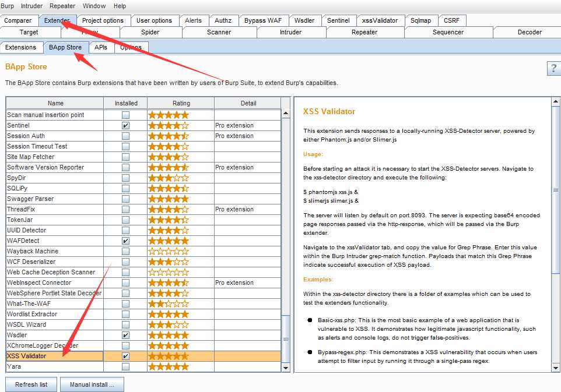This screenshot has width=561, height=392.
Task: Toggle the WAFDetect installed checkbox
Action: (x=125, y=241)
